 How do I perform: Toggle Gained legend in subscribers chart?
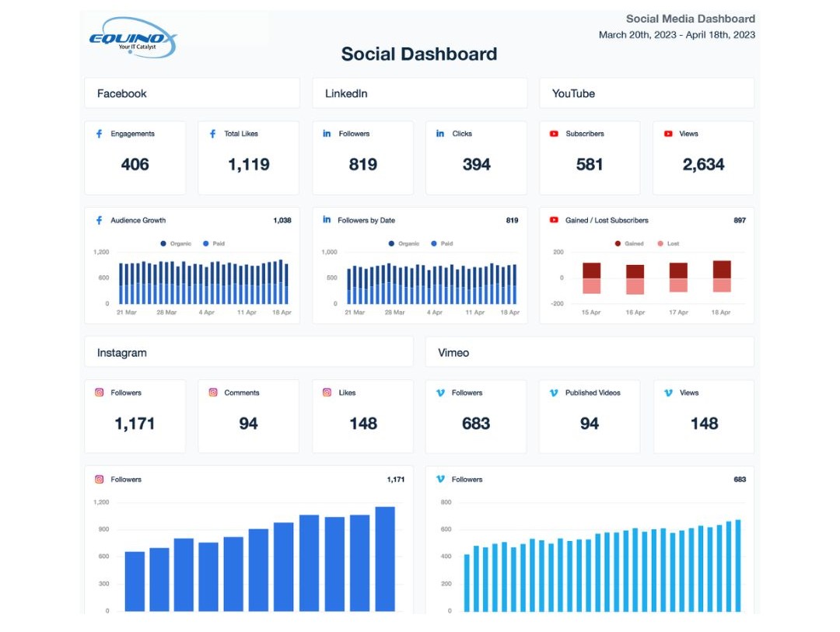[x=629, y=243]
